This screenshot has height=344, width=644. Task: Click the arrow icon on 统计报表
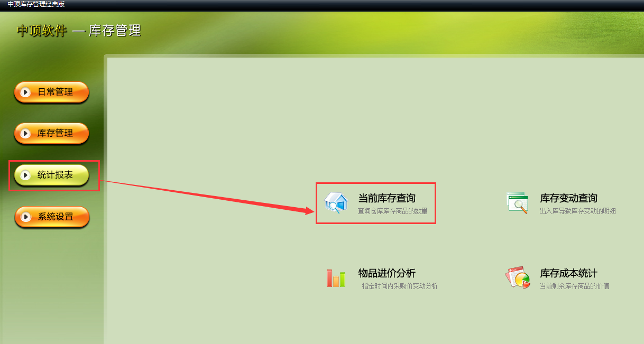click(x=25, y=175)
